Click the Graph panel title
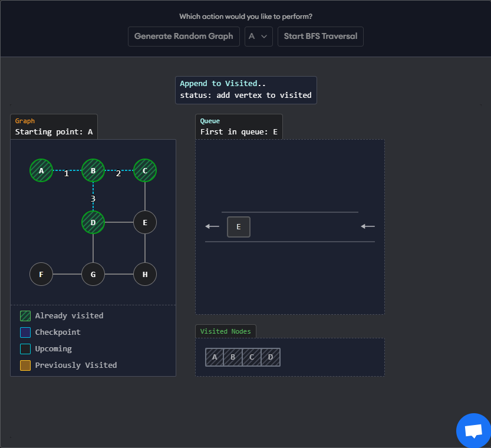The height and width of the screenshot is (448, 491). (x=25, y=121)
